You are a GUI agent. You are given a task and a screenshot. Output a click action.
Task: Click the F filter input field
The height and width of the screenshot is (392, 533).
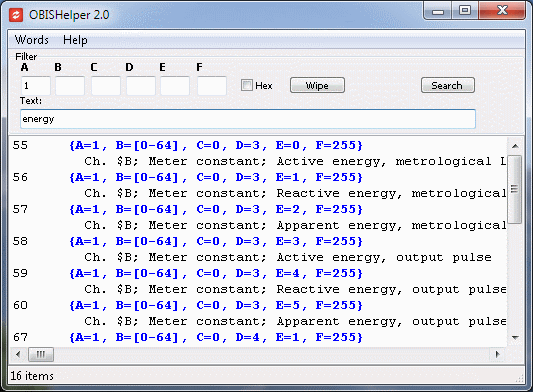coord(212,86)
